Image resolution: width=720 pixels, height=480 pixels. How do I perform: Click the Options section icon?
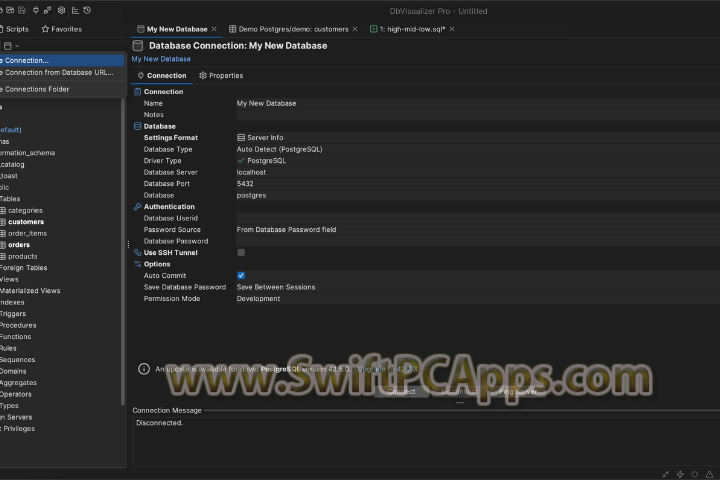coord(137,264)
